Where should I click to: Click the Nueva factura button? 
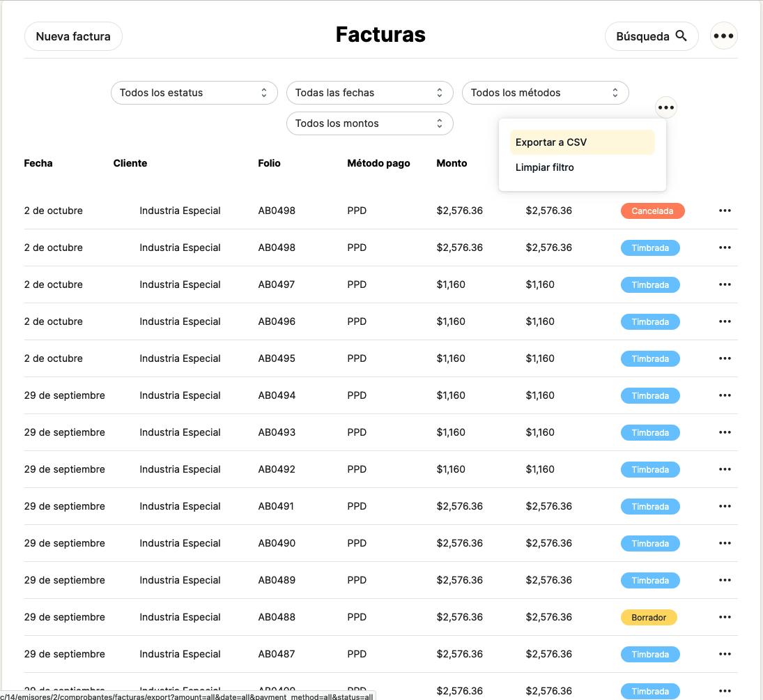click(x=73, y=36)
